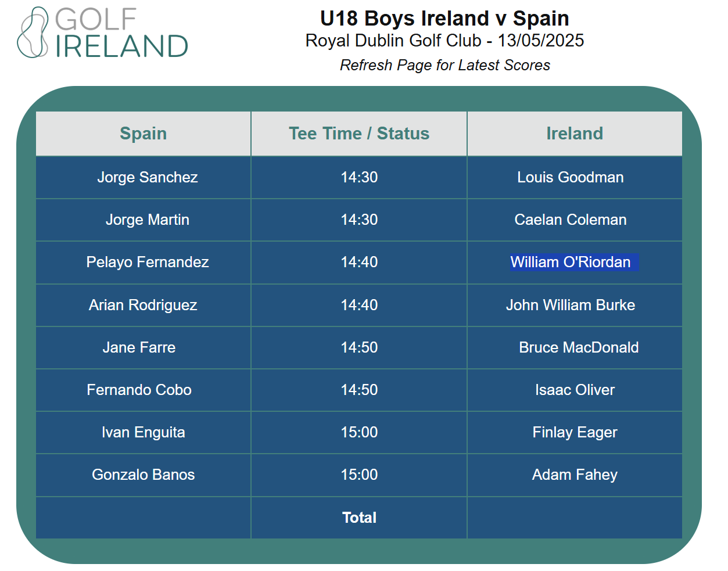This screenshot has width=728, height=571.
Task: Click the 15:00 tee time beside Ivan Enguita
Action: (x=359, y=432)
